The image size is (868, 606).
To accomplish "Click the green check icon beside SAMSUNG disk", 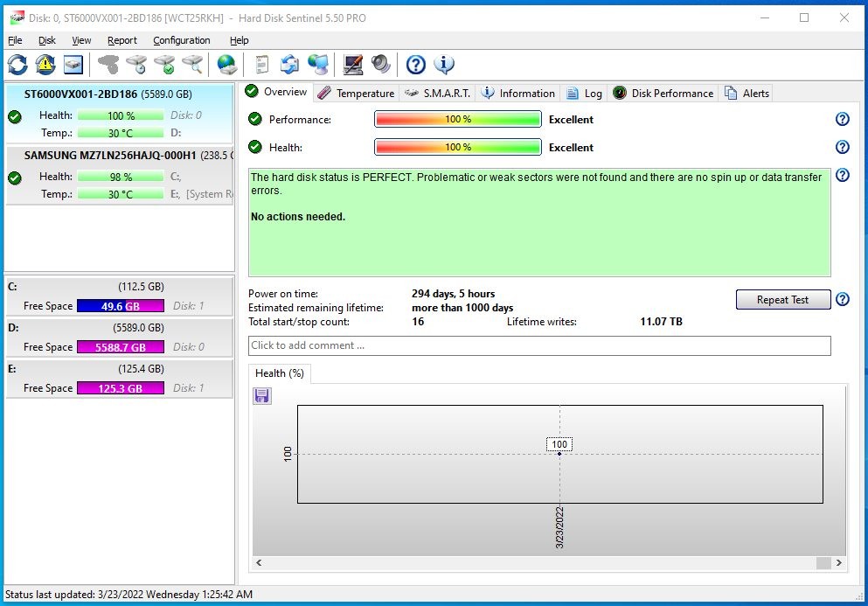I will [15, 178].
